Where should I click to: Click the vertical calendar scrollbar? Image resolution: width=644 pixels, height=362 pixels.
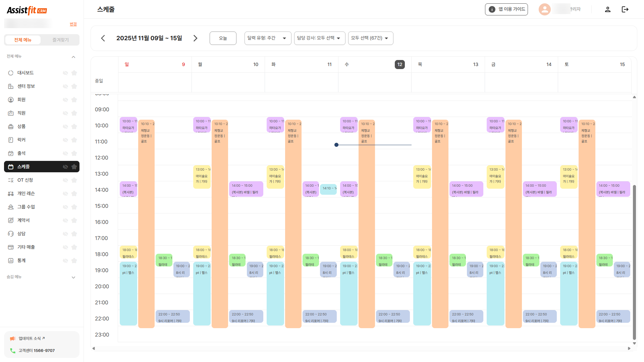(634, 261)
